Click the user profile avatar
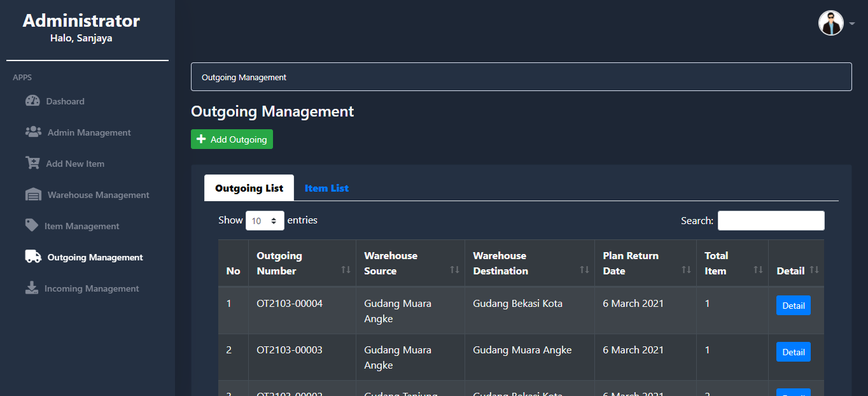Image resolution: width=868 pixels, height=396 pixels. pyautogui.click(x=830, y=24)
